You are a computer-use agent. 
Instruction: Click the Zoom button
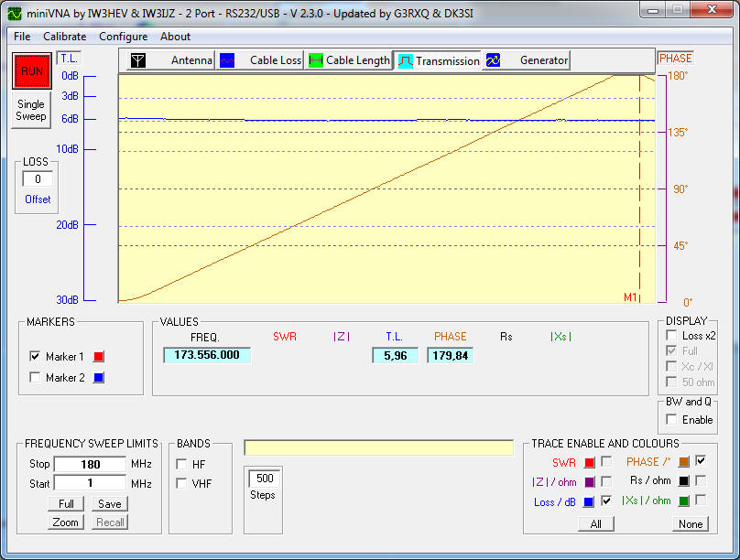click(x=66, y=522)
